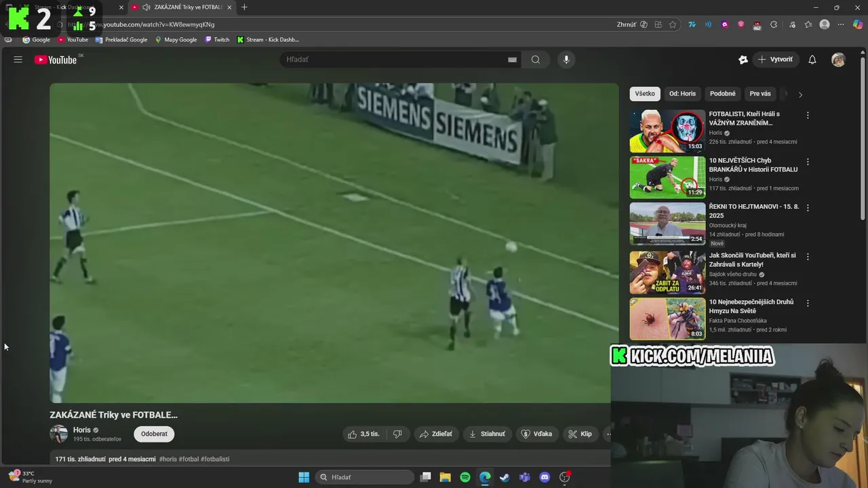Select the Pre vás filter chip

point(760,94)
